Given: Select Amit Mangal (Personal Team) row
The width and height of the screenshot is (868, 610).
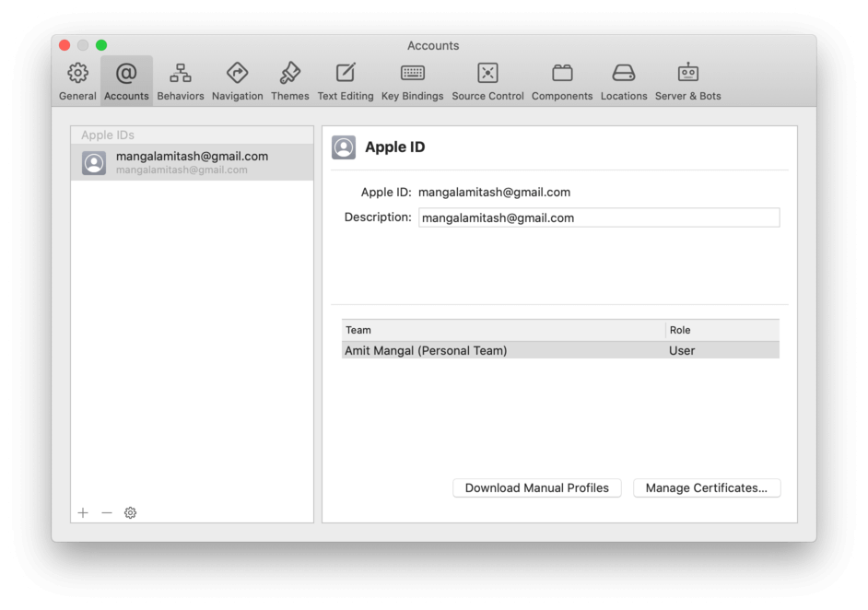Looking at the screenshot, I should (x=560, y=350).
